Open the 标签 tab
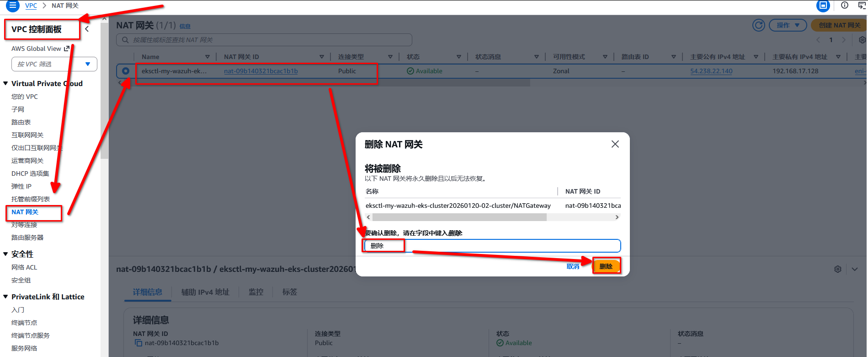The image size is (868, 357). click(289, 292)
